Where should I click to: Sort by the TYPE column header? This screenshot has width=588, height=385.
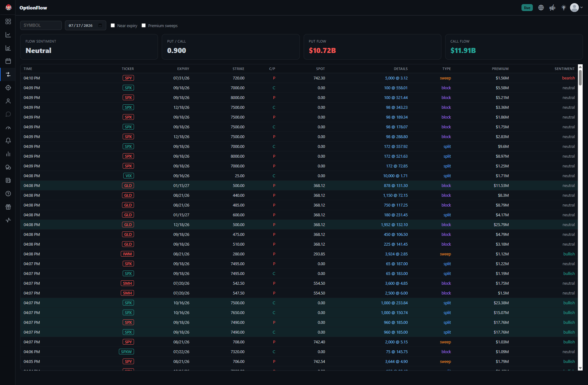tap(446, 69)
